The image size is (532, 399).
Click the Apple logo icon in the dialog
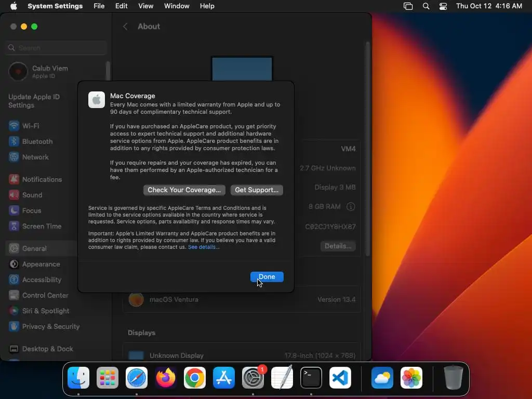pyautogui.click(x=97, y=100)
